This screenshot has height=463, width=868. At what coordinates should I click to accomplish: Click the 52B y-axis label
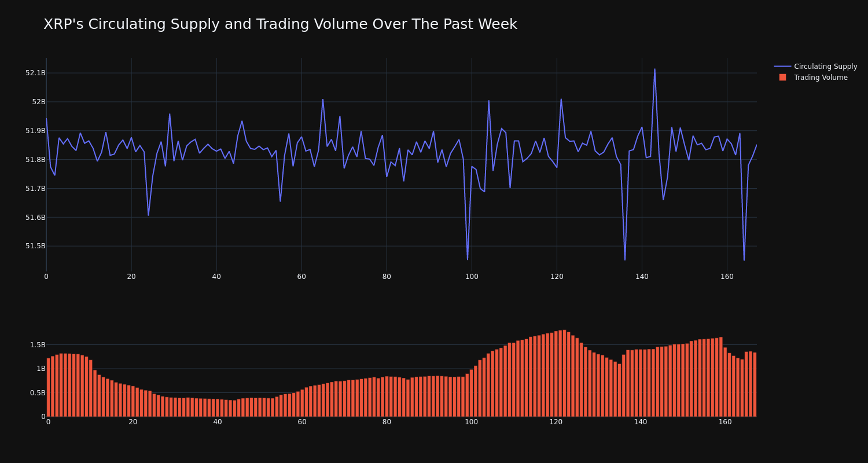[x=39, y=102]
